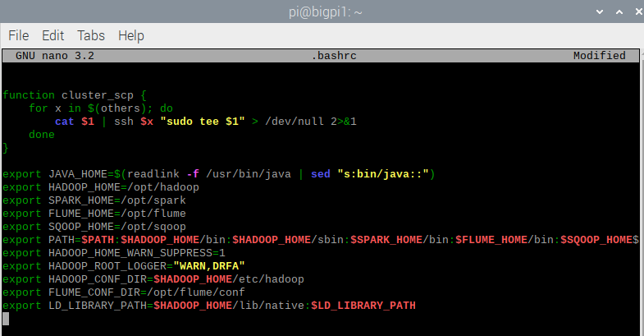Click the '"sudo tee $1"' string
Image resolution: width=644 pixels, height=336 pixels.
[203, 122]
